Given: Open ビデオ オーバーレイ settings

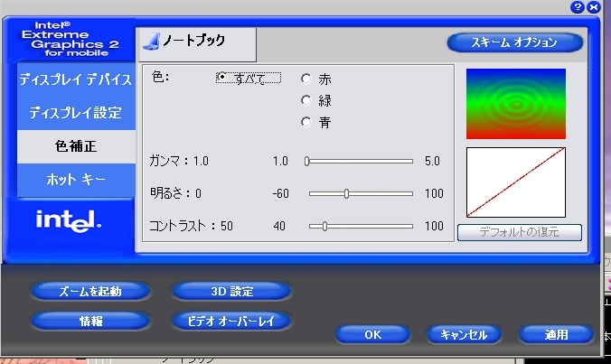Looking at the screenshot, I should coord(232,322).
